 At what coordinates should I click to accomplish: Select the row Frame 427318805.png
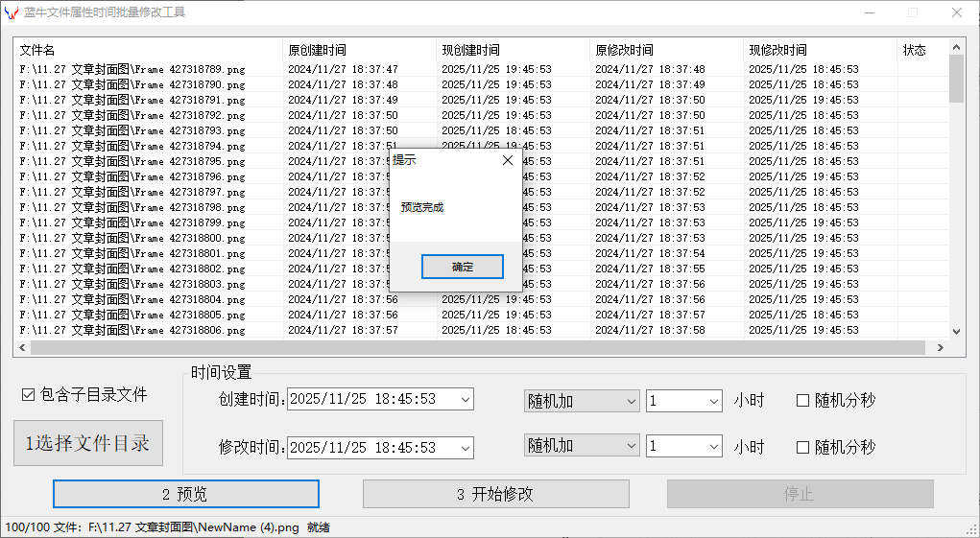tap(481, 315)
